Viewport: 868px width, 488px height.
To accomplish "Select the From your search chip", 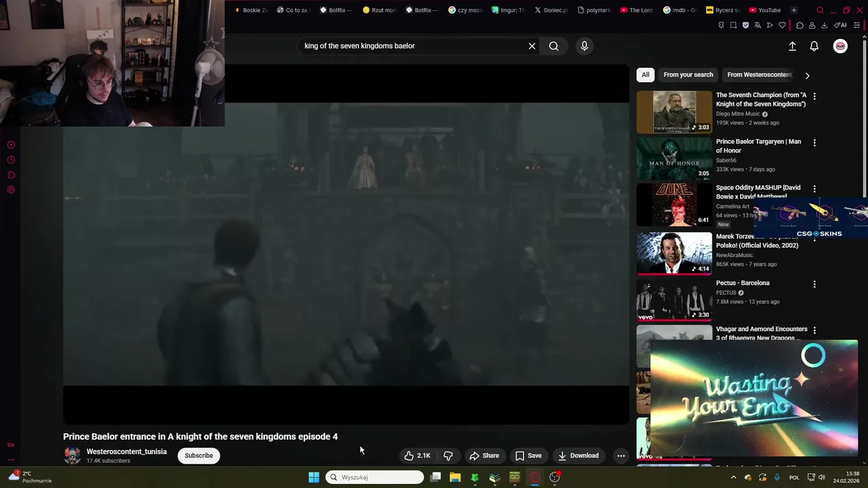I will click(x=688, y=75).
